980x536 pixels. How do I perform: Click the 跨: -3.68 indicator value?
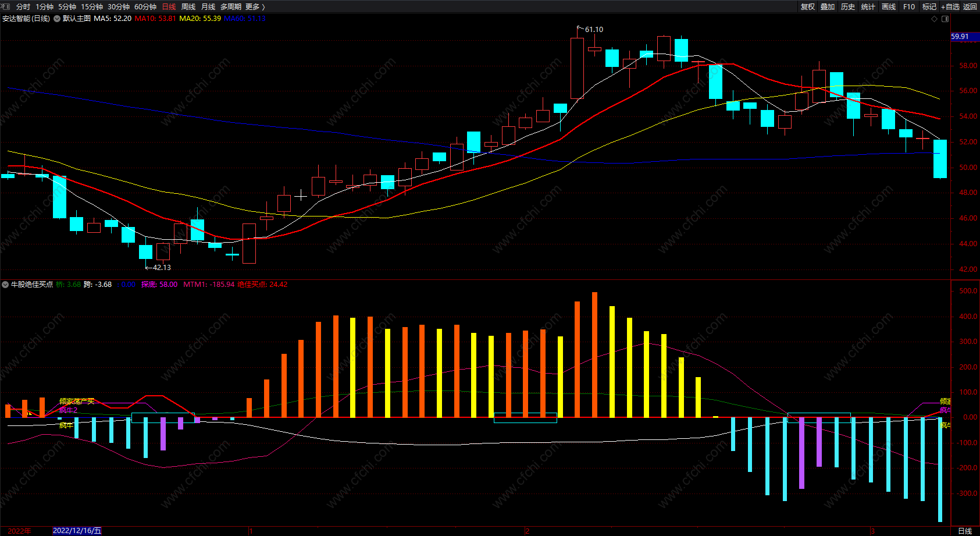tap(98, 285)
